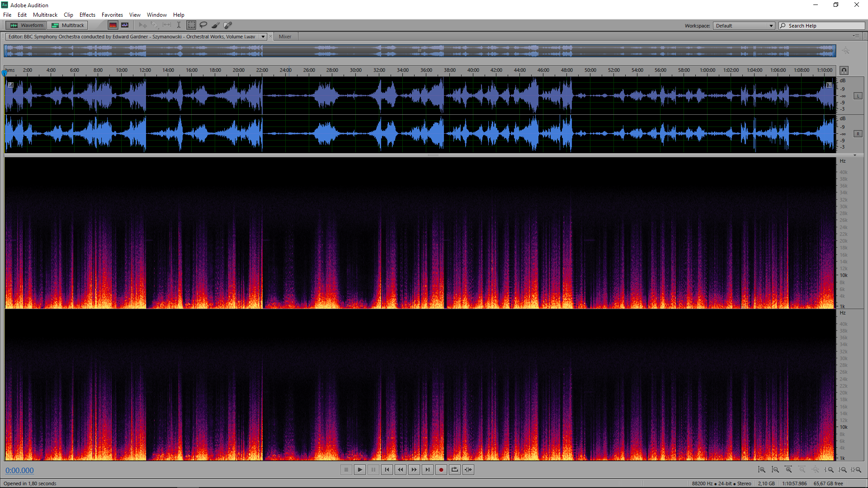Open the Editor file list dropdown
Screen dimensions: 868x488
tap(263, 37)
